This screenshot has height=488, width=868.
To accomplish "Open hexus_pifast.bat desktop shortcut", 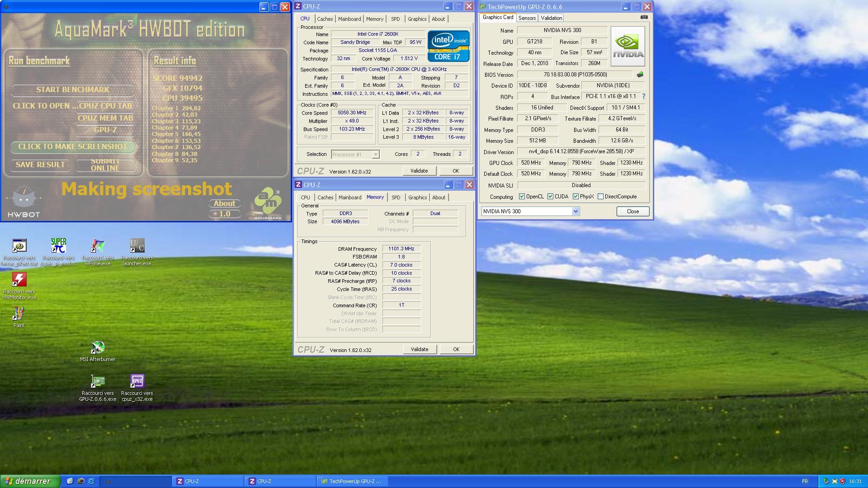I will [19, 252].
